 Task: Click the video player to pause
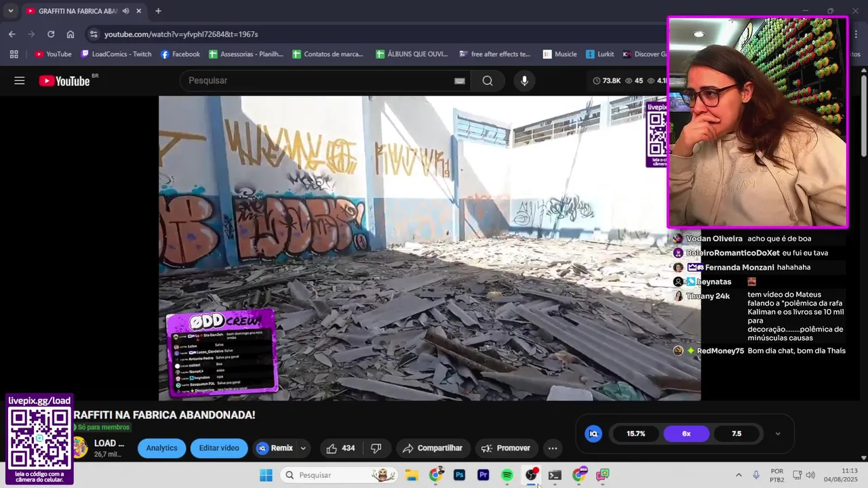[429, 247]
